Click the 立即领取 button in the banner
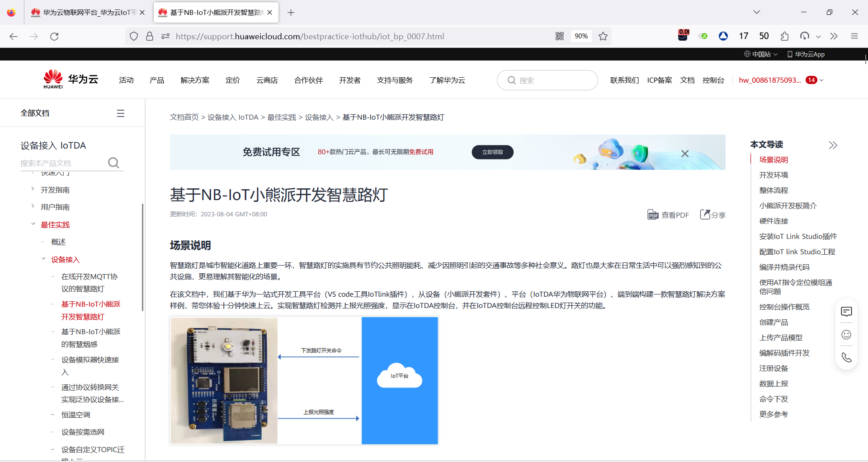Image resolution: width=868 pixels, height=462 pixels. click(x=492, y=152)
